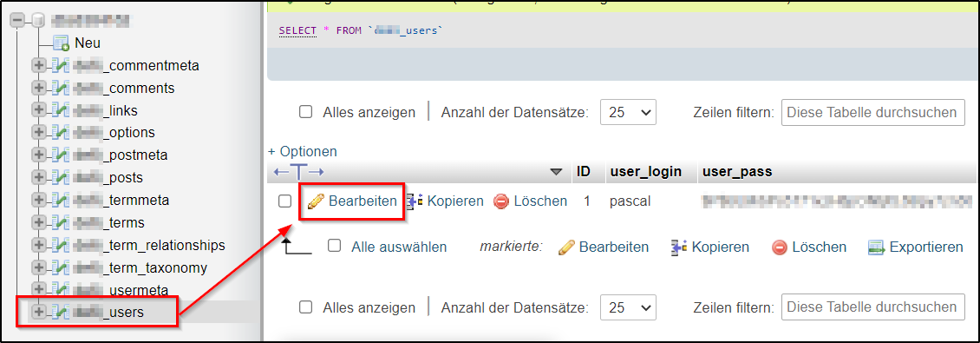Click Löschen link in pascal row

(x=540, y=201)
